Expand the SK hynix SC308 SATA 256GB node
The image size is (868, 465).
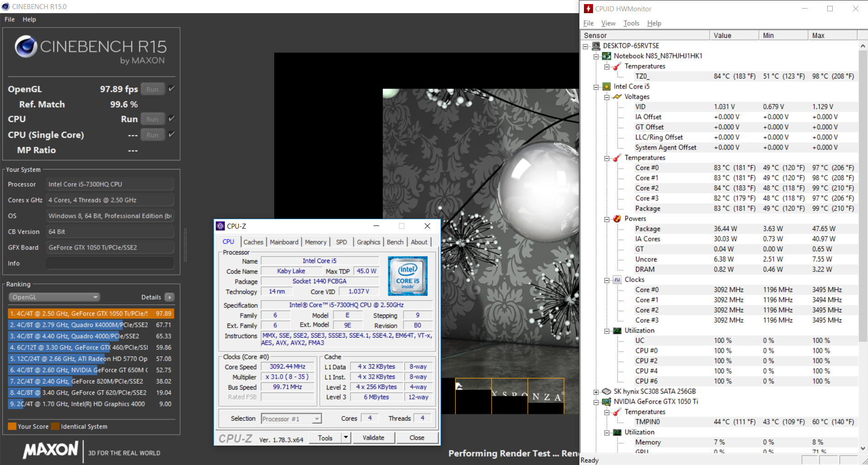tap(596, 392)
